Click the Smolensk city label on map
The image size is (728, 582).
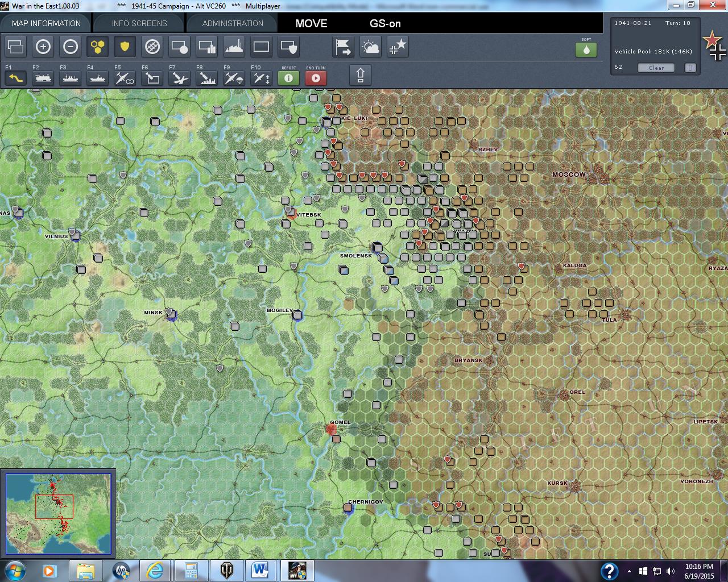[355, 256]
